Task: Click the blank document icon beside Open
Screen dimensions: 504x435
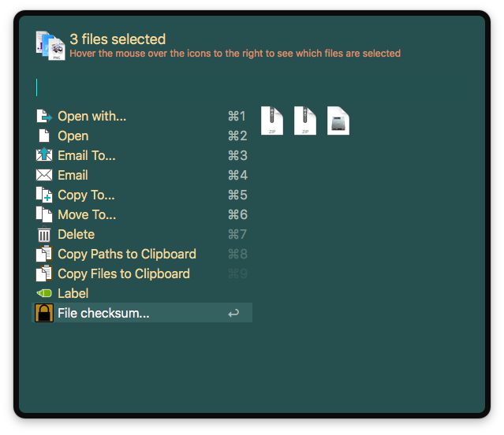Action: pyautogui.click(x=44, y=136)
